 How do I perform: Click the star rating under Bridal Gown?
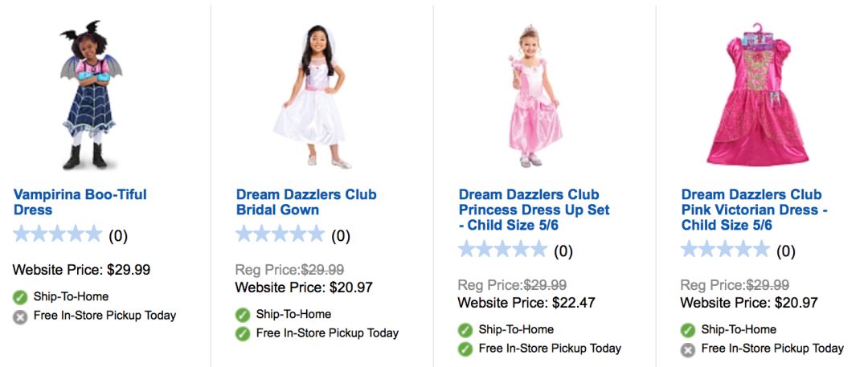pyautogui.click(x=280, y=235)
